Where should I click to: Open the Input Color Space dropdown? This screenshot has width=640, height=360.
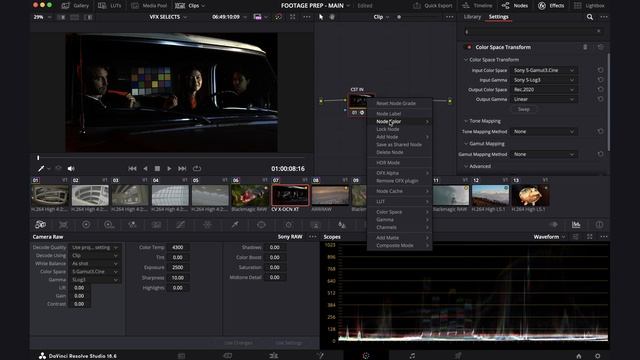(544, 70)
